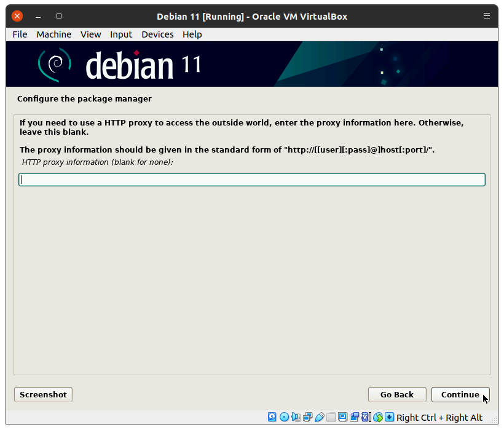Click the recording status icon

tap(354, 417)
